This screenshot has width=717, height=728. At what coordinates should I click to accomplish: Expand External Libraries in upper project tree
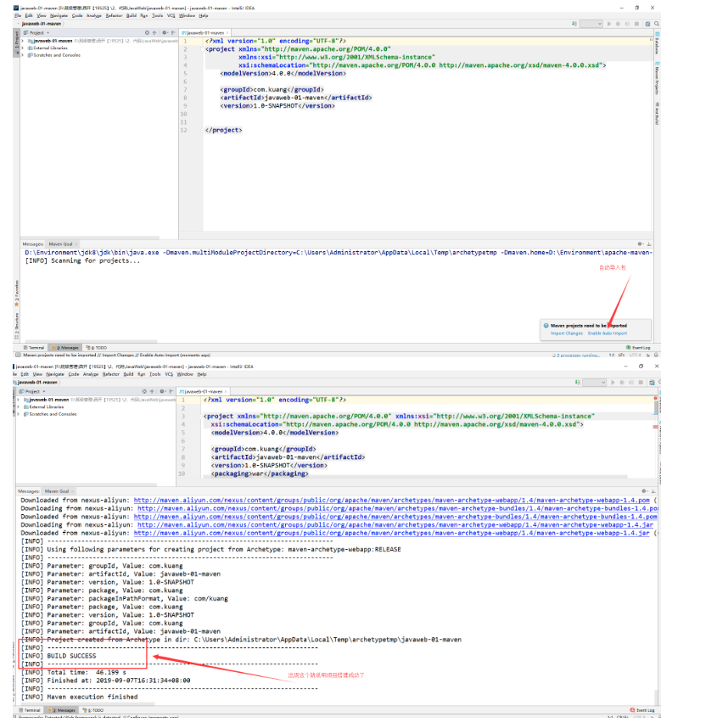[x=22, y=48]
